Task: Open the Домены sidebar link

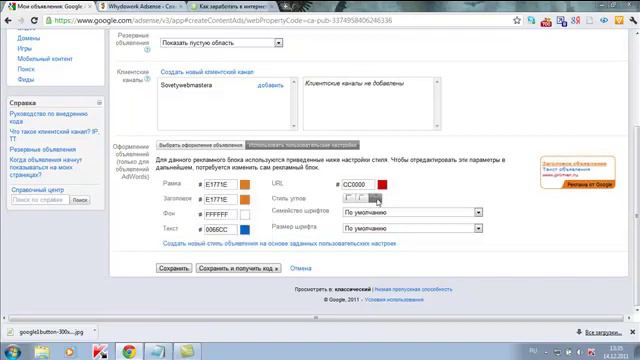Action: [29, 38]
